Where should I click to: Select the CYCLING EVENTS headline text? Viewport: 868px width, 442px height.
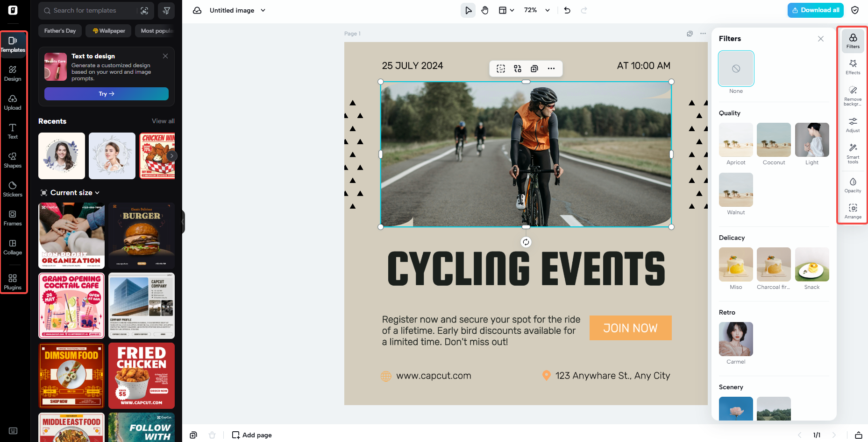click(526, 268)
